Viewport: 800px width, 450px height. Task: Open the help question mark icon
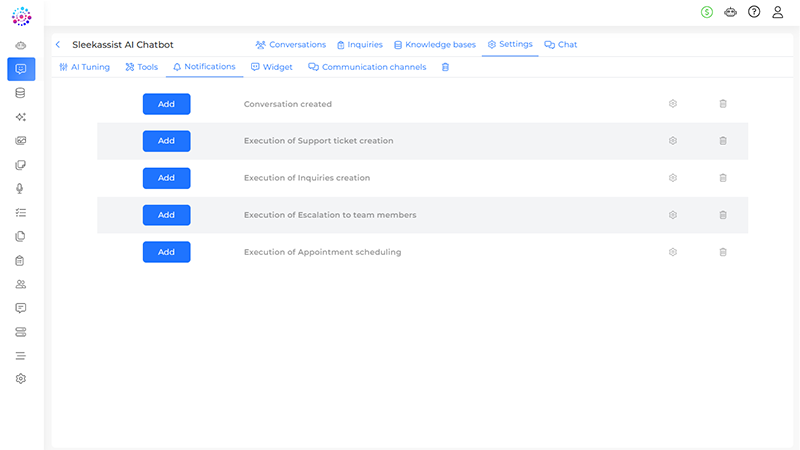(x=754, y=12)
